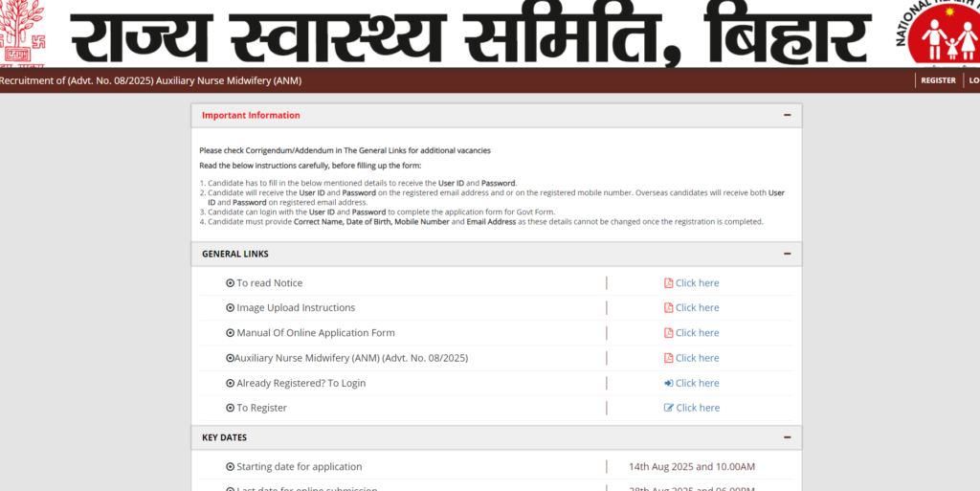Click bullet icon beside Image Upload Instructions
980x491 pixels.
pos(230,308)
